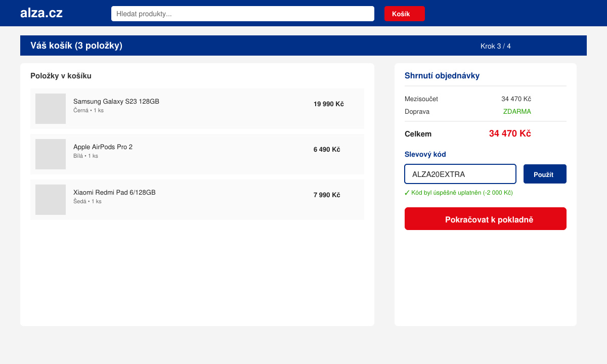The height and width of the screenshot is (364, 607).
Task: Click Pokračovat k pokladně button
Action: pyautogui.click(x=486, y=218)
